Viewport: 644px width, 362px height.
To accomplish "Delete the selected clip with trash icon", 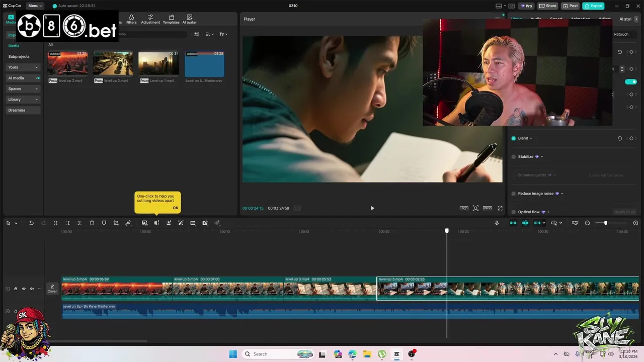I will pos(92,223).
